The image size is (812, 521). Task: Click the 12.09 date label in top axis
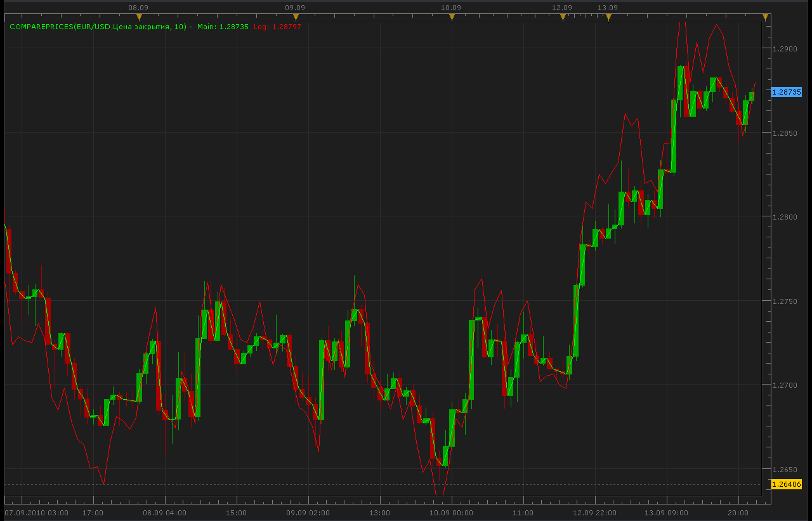(x=562, y=8)
